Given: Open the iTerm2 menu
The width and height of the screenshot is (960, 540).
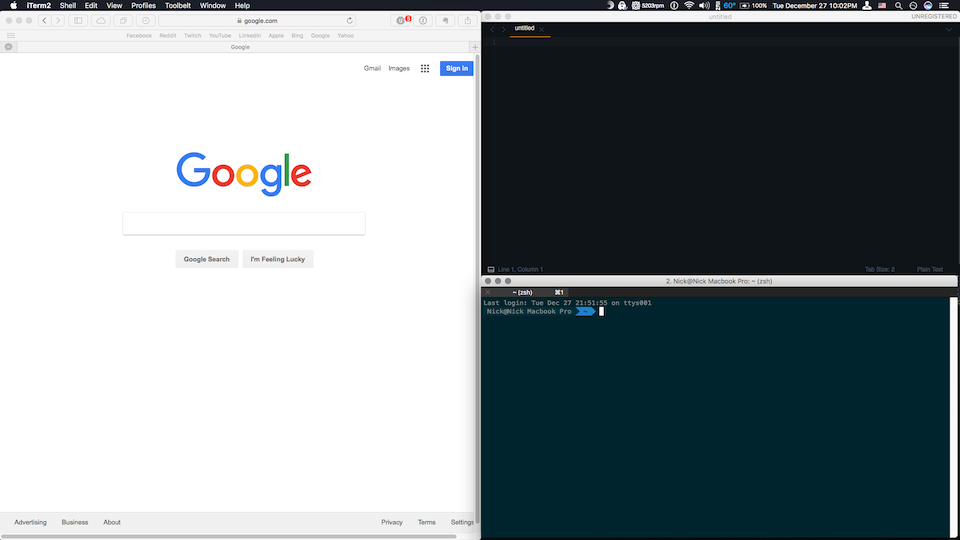Looking at the screenshot, I should [x=39, y=6].
